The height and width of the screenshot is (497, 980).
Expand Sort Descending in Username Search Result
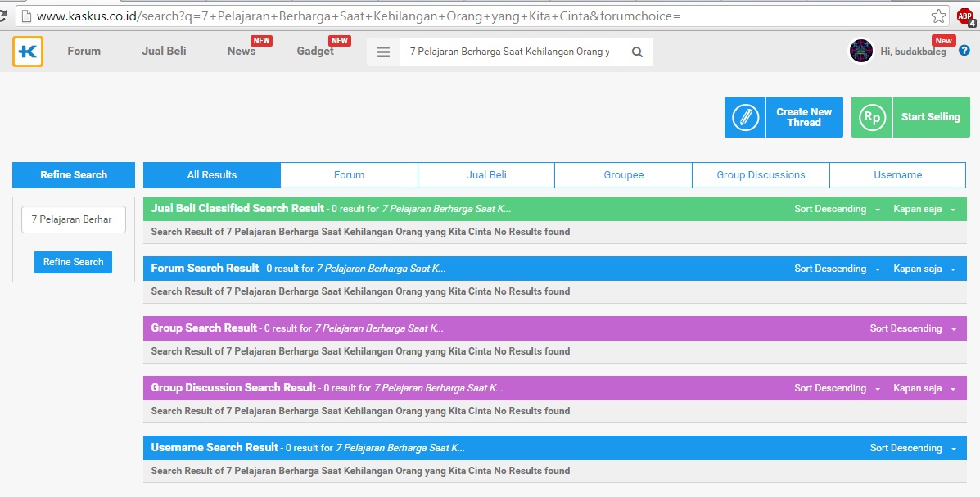point(913,448)
